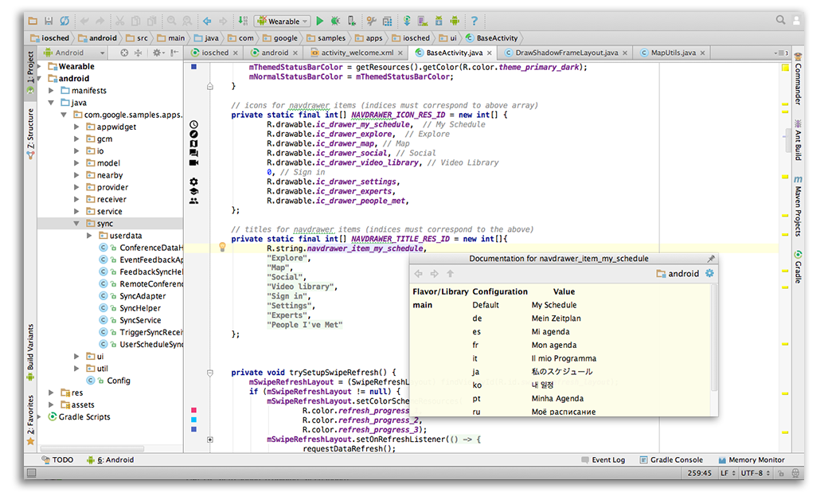This screenshot has width=828, height=504.
Task: Switch to the iosched editor tab
Action: [x=214, y=53]
